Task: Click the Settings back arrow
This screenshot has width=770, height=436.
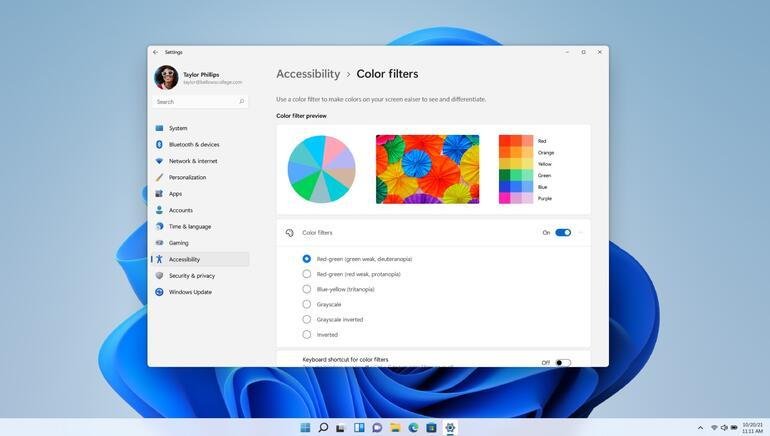Action: pos(156,52)
